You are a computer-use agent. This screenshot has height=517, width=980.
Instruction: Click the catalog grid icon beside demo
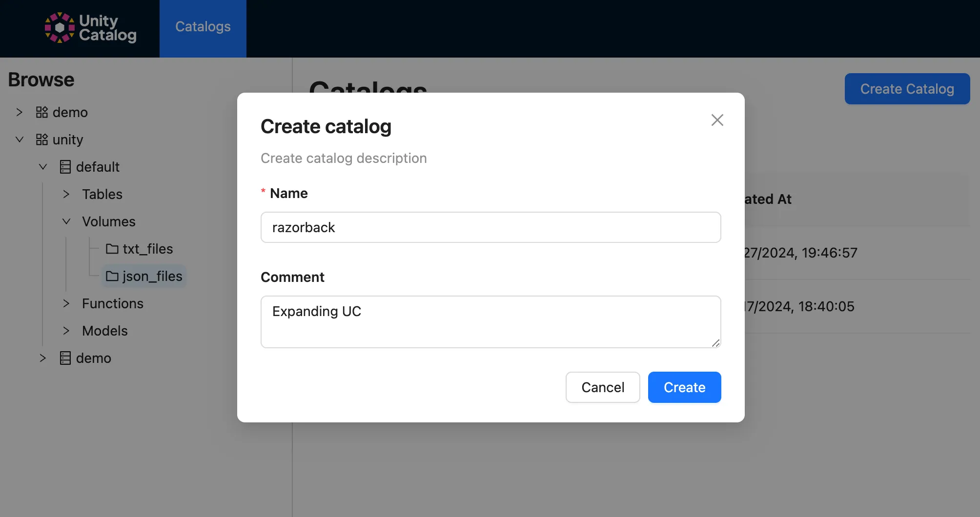tap(41, 112)
